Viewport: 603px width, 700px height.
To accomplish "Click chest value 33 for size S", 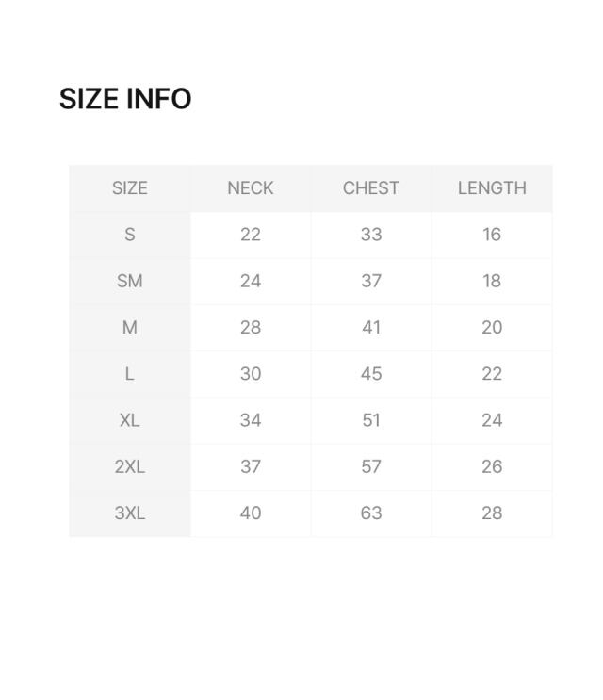I will click(x=371, y=235).
